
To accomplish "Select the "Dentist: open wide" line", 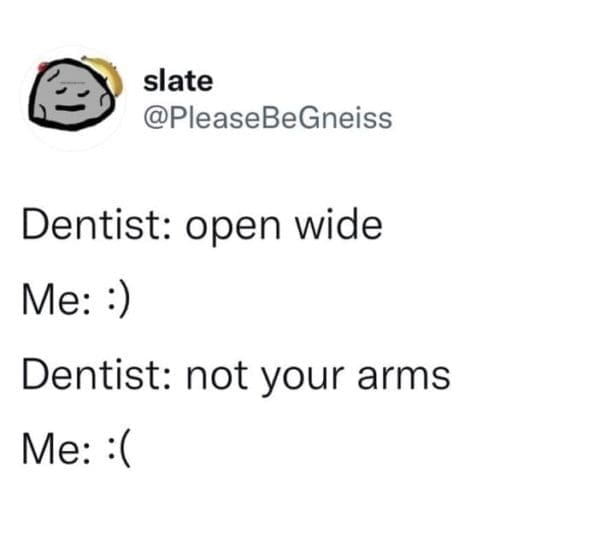I will [x=202, y=225].
